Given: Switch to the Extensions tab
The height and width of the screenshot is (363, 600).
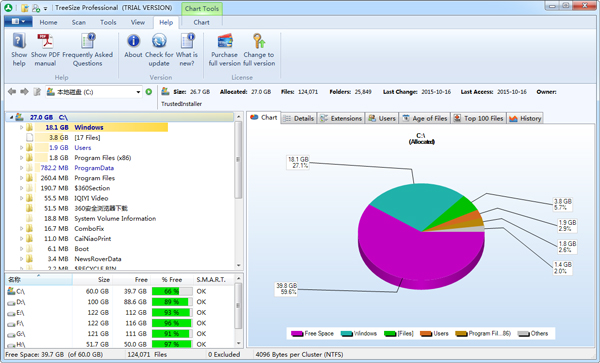Looking at the screenshot, I should pyautogui.click(x=341, y=118).
